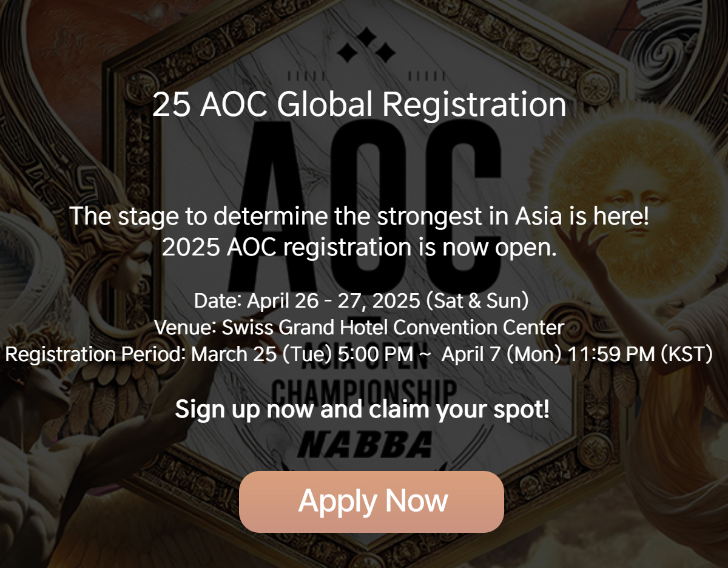Click the Apply Now button
The height and width of the screenshot is (568, 728).
371,501
